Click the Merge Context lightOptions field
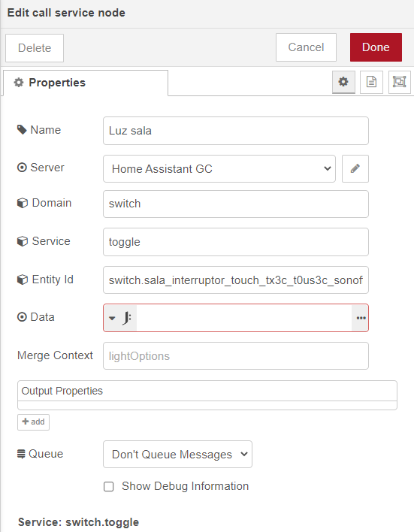The image size is (414, 532). point(236,356)
